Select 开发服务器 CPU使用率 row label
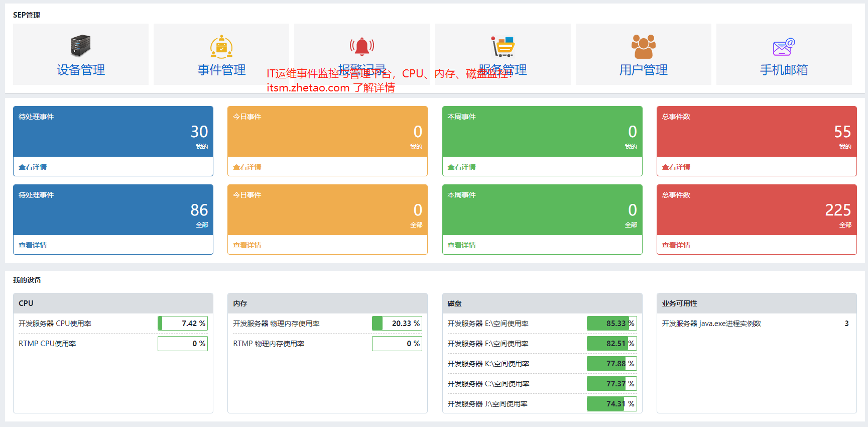 pyautogui.click(x=55, y=324)
